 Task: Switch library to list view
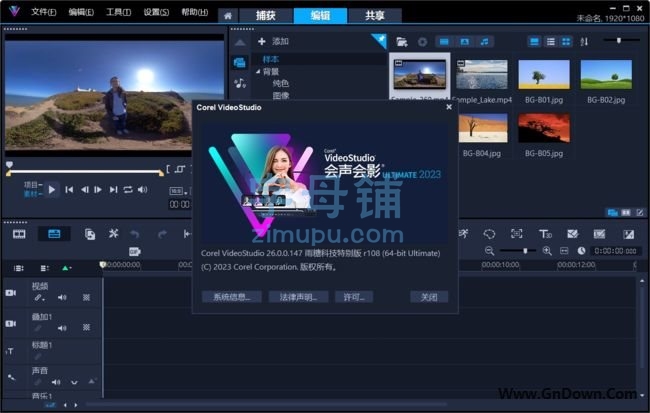551,41
